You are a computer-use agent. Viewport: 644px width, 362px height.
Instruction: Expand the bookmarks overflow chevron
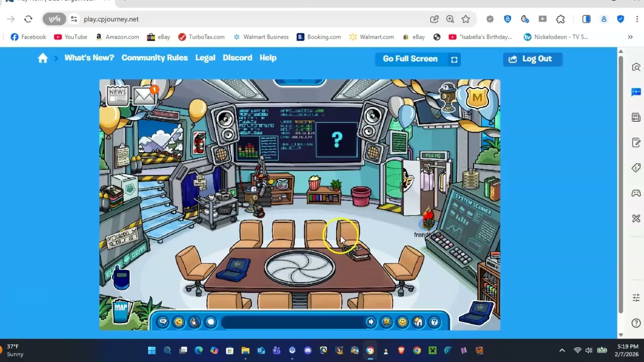[630, 37]
